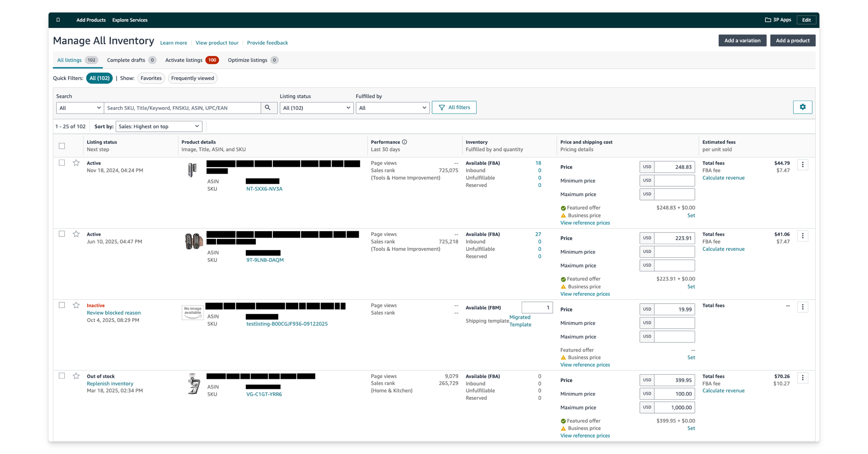Check the box for 9T-9LNB-DAQM listing
The width and height of the screenshot is (868, 454).
(62, 234)
